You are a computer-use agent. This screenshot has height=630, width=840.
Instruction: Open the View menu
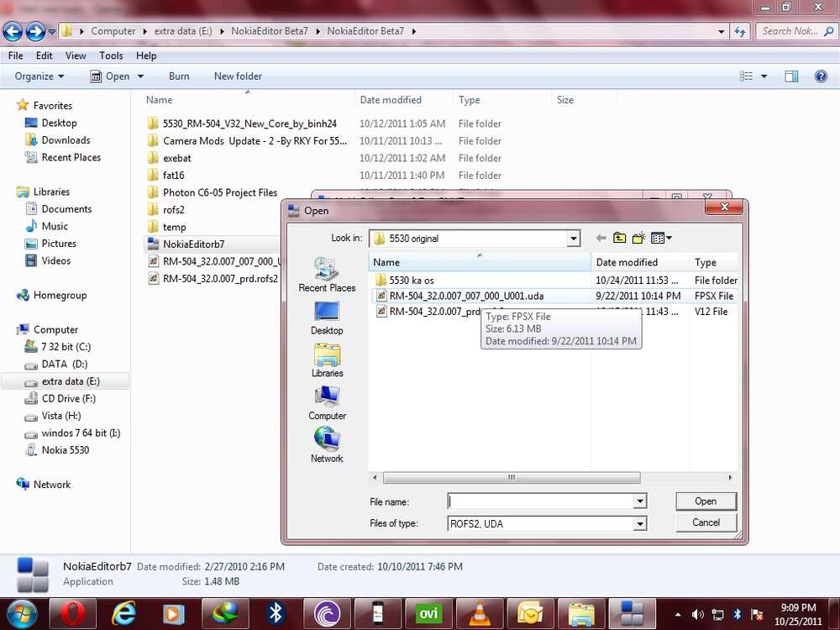[76, 55]
